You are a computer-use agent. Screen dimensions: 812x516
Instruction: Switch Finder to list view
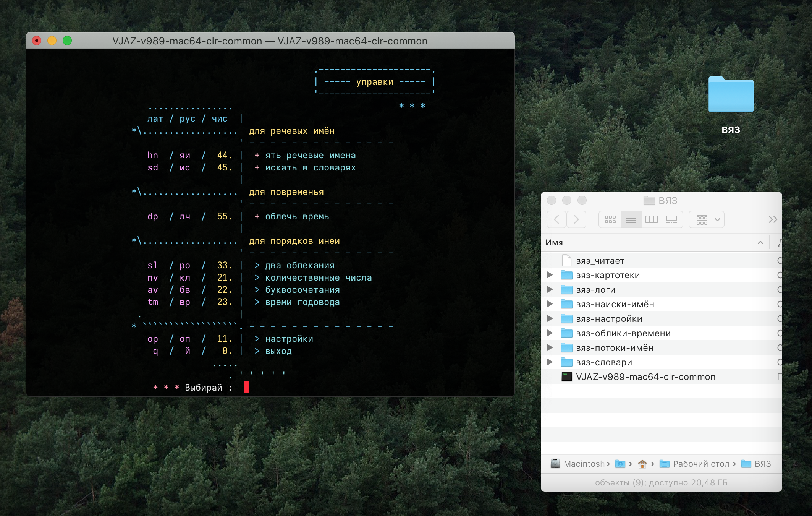click(x=631, y=219)
